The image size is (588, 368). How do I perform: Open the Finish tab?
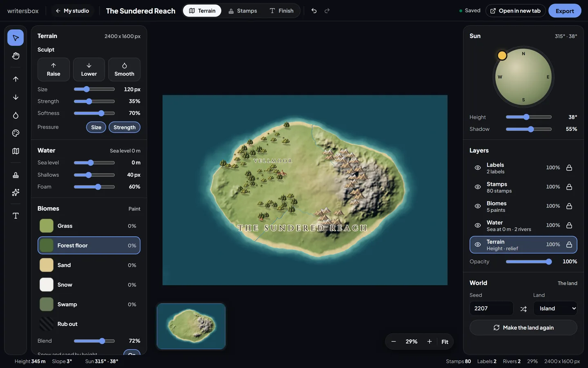pyautogui.click(x=282, y=11)
